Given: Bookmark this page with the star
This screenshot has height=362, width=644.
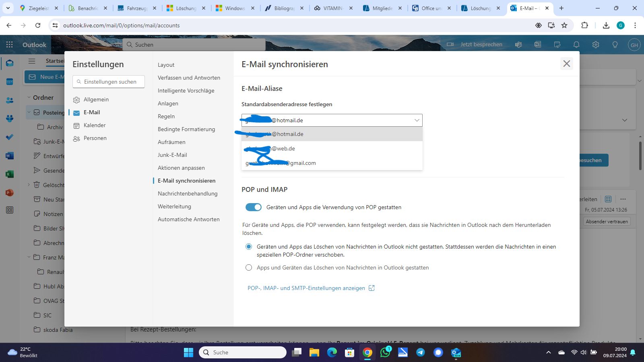Looking at the screenshot, I should tap(564, 25).
